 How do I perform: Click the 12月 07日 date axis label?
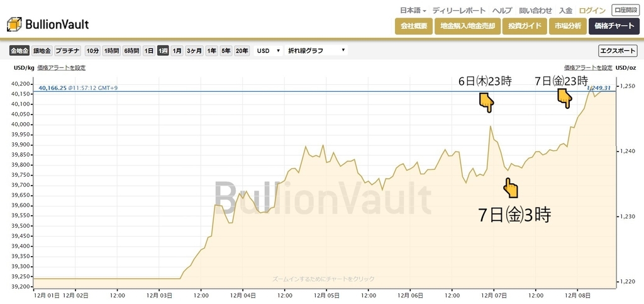(493, 295)
